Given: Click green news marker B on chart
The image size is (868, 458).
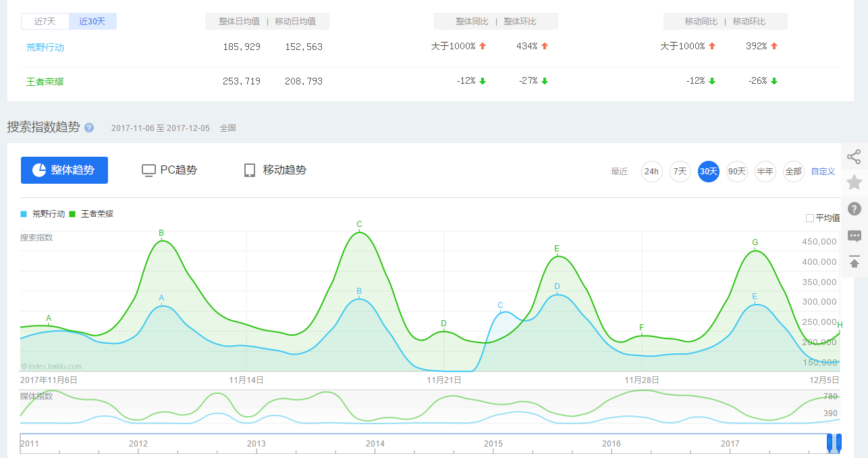Looking at the screenshot, I should click(161, 234).
